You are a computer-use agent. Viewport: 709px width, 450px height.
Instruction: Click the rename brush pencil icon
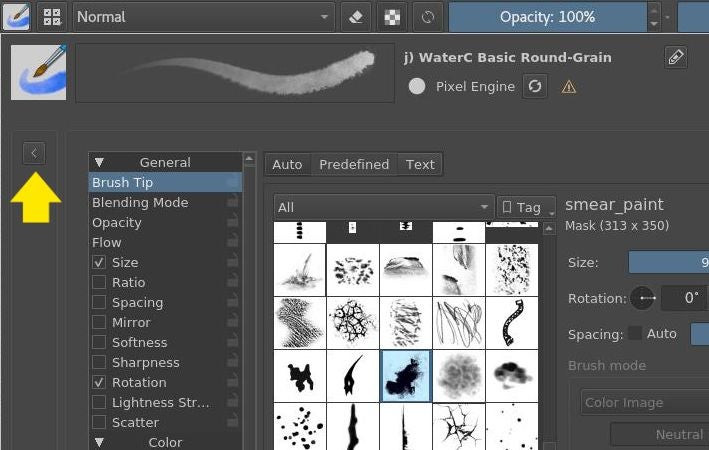point(676,58)
